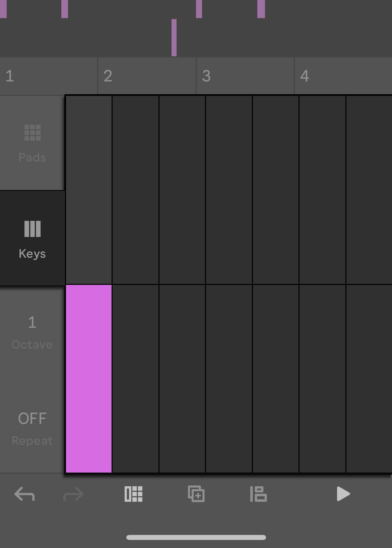Tap the highlighted pink key pad
392x548 pixels.
[88, 379]
